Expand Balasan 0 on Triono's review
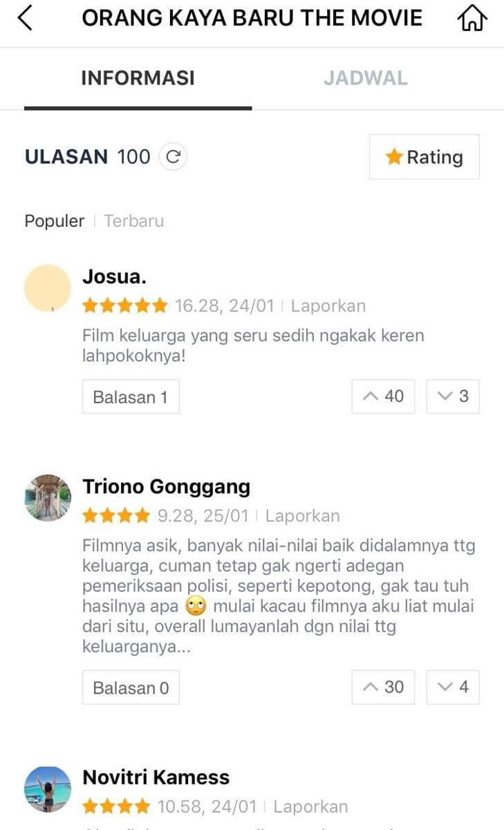The image size is (504, 830). [x=131, y=688]
